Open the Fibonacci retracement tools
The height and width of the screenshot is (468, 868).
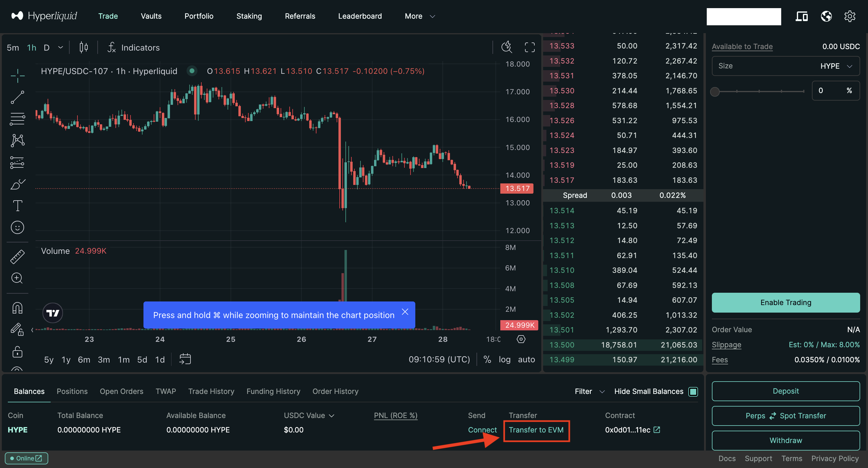pyautogui.click(x=17, y=119)
